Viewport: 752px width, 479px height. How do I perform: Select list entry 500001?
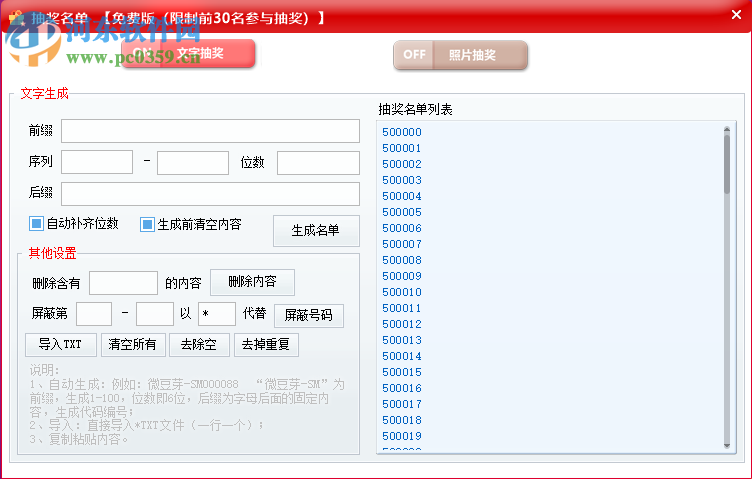click(402, 148)
